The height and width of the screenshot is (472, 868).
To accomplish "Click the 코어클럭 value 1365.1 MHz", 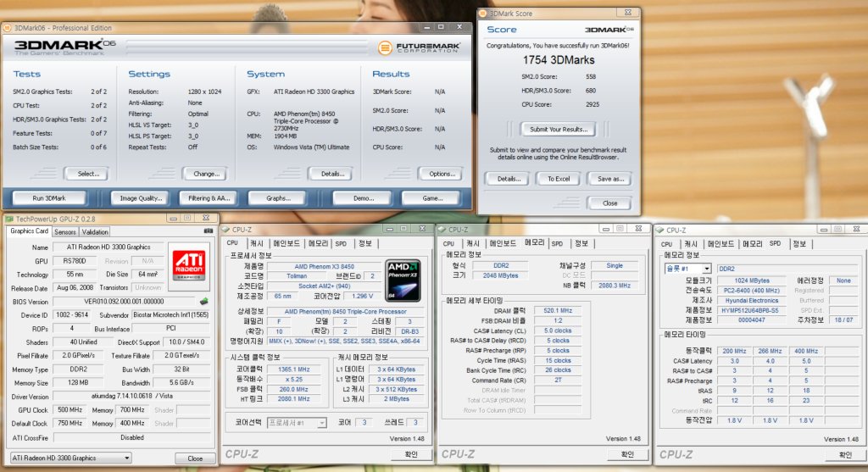I will pyautogui.click(x=293, y=369).
